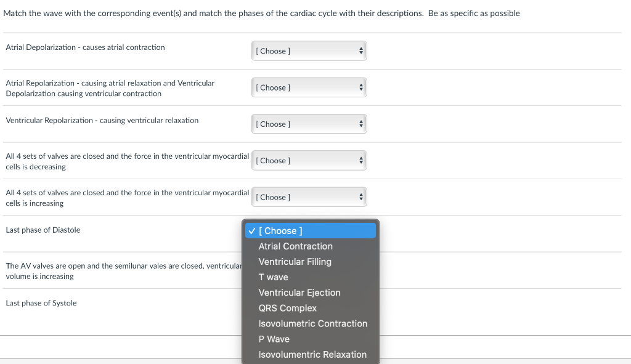Open the dropdown for increasing myocardial force

coord(309,196)
